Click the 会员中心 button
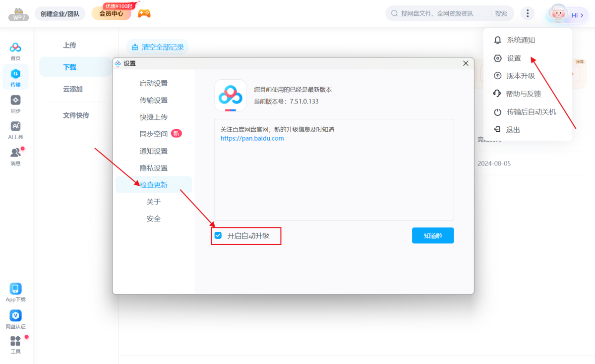 pos(112,13)
